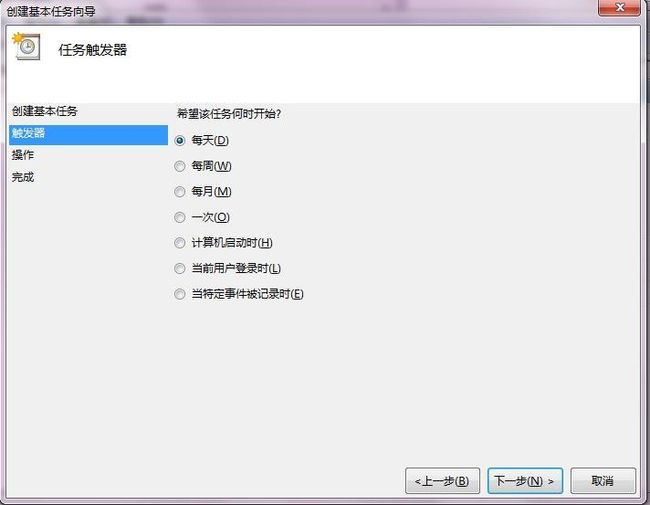Close the 创建基本任务向导 window

pyautogui.click(x=619, y=7)
